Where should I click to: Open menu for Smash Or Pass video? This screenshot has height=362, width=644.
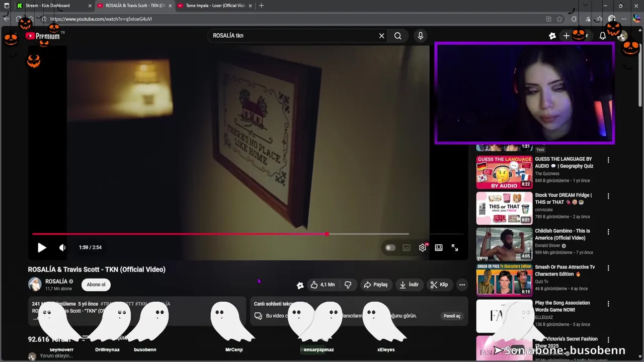(608, 268)
